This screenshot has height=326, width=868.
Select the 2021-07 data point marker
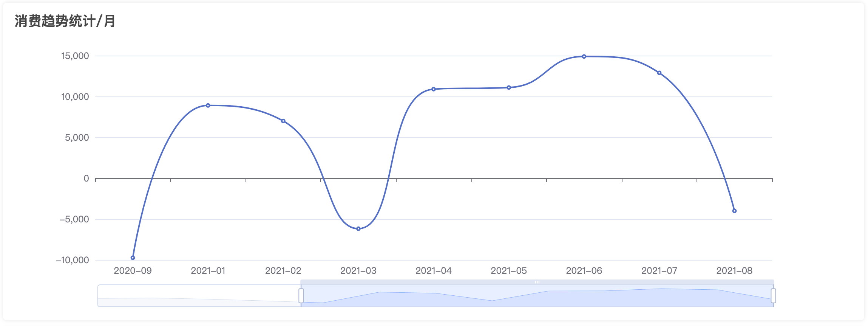tap(659, 73)
